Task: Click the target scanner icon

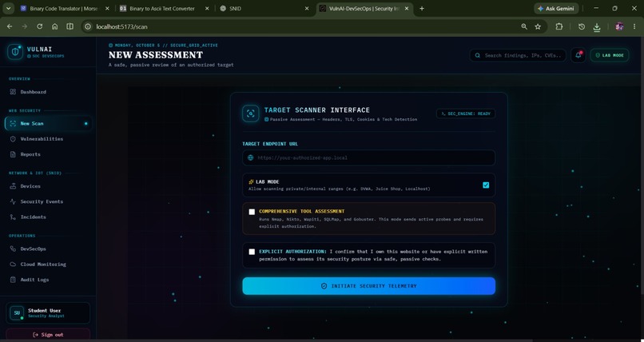Action: tap(251, 113)
